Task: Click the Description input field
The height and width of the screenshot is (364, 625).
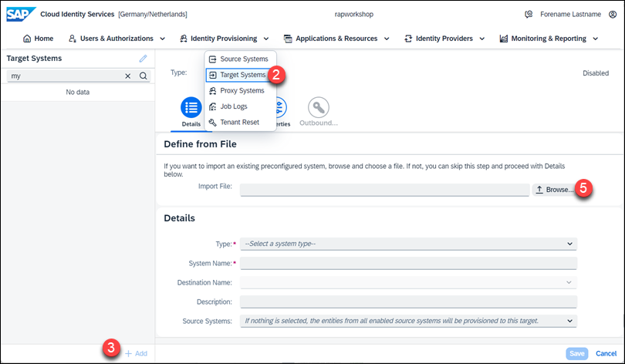Action: point(408,302)
